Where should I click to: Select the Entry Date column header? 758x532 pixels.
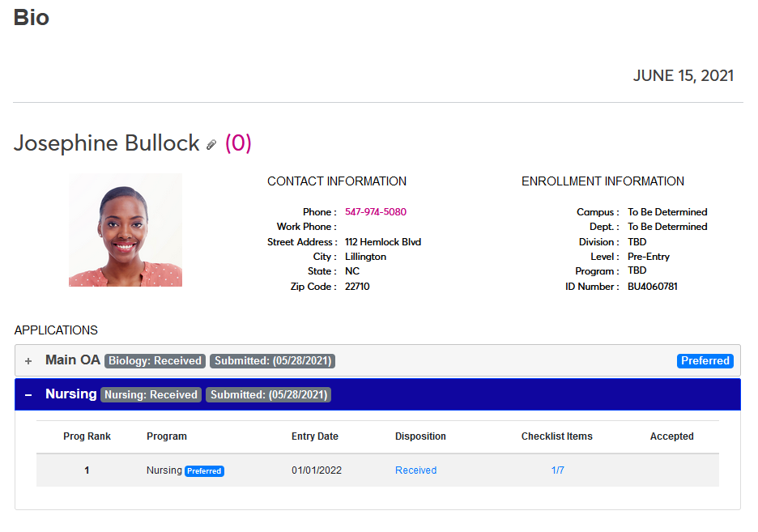315,436
